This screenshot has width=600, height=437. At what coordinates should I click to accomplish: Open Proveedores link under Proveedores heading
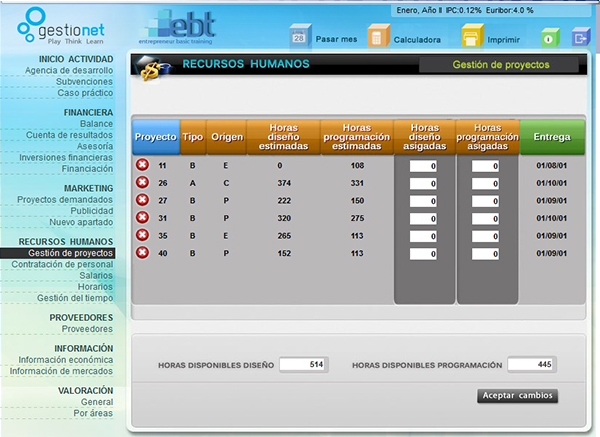(87, 329)
